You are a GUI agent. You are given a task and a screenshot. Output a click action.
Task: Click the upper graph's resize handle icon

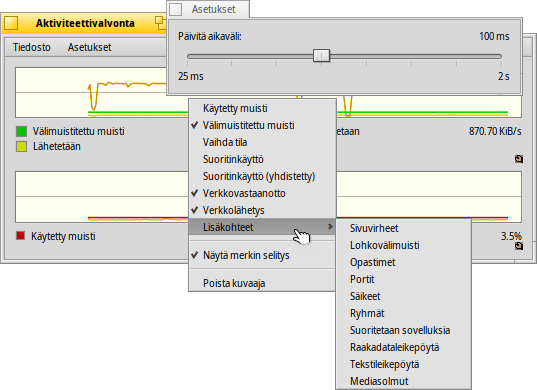coord(519,159)
